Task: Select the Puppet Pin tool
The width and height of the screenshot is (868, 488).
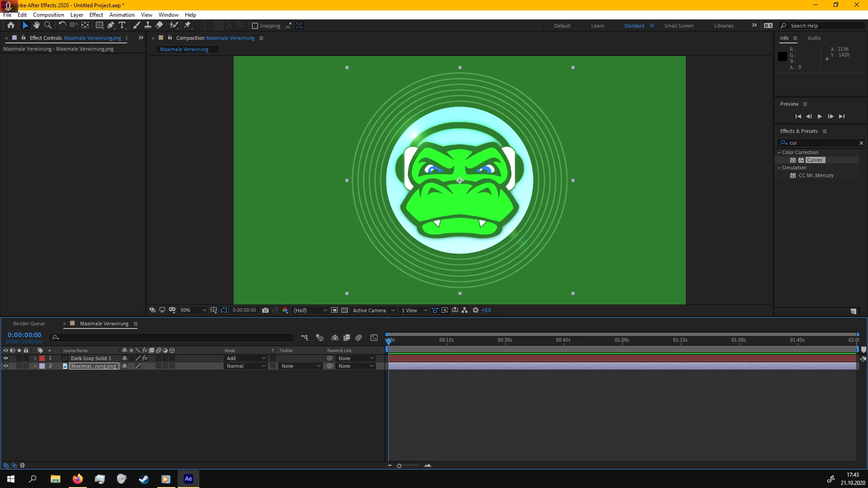Action: 188,25
